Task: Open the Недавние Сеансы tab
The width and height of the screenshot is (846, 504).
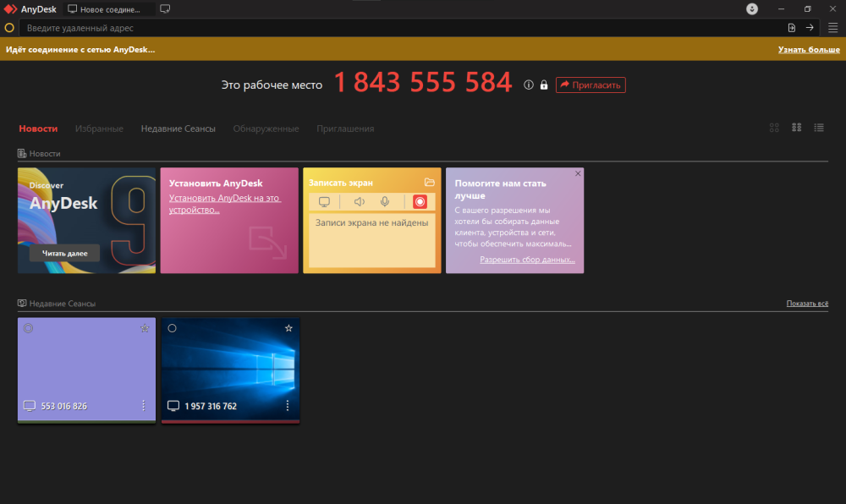Action: pyautogui.click(x=178, y=129)
